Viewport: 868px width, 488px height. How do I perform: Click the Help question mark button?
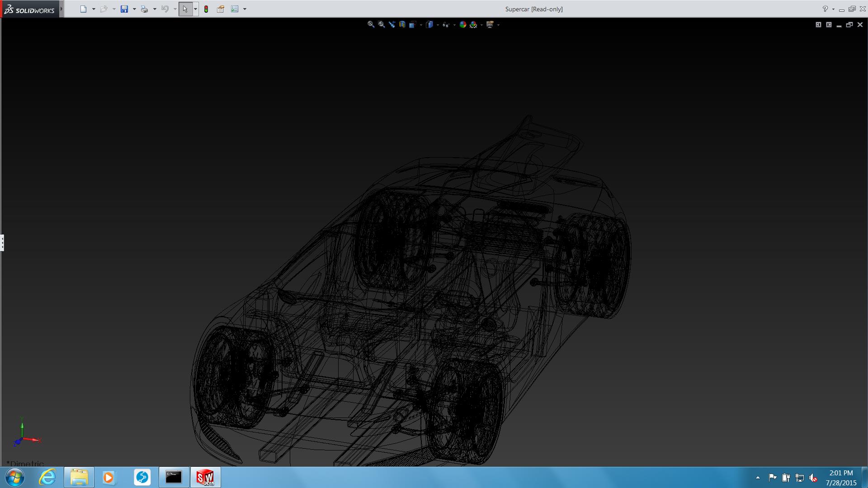click(825, 9)
